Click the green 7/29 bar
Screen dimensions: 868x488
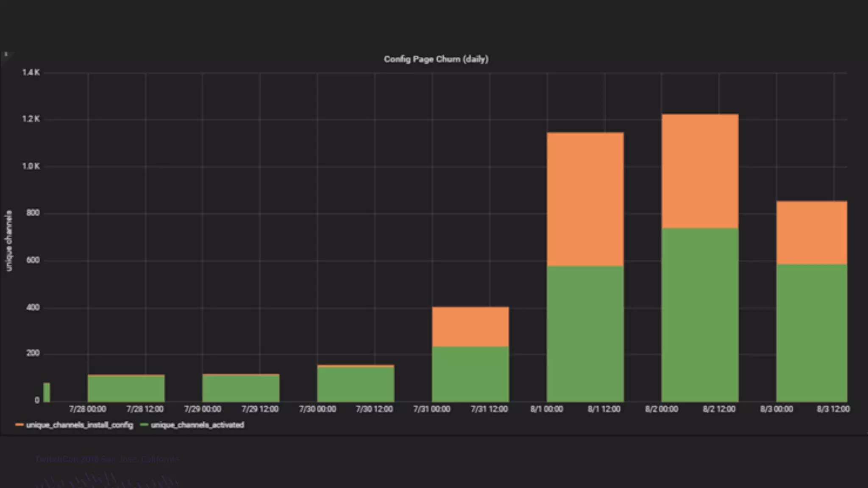pos(241,388)
